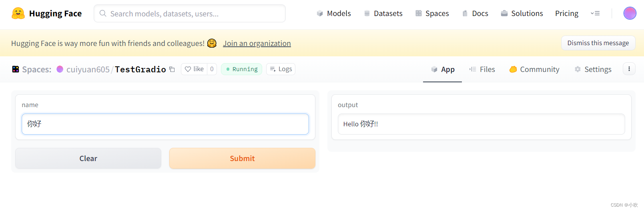The height and width of the screenshot is (211, 644).
Task: Switch to the Community tab
Action: coord(534,70)
